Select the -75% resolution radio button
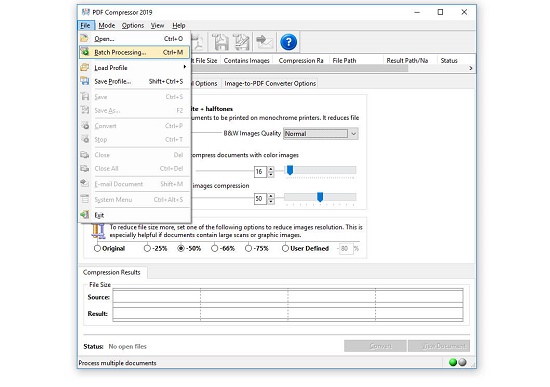Image resolution: width=550 pixels, height=387 pixels. click(248, 248)
